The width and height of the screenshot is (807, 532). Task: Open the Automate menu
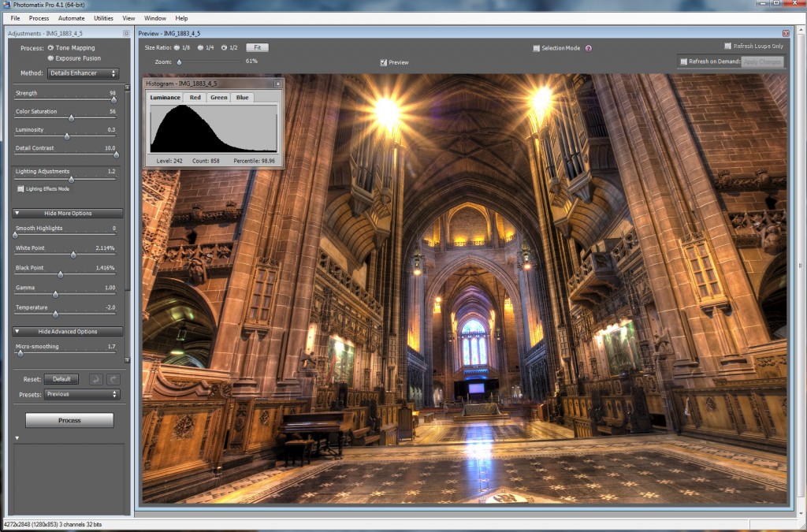click(x=71, y=17)
